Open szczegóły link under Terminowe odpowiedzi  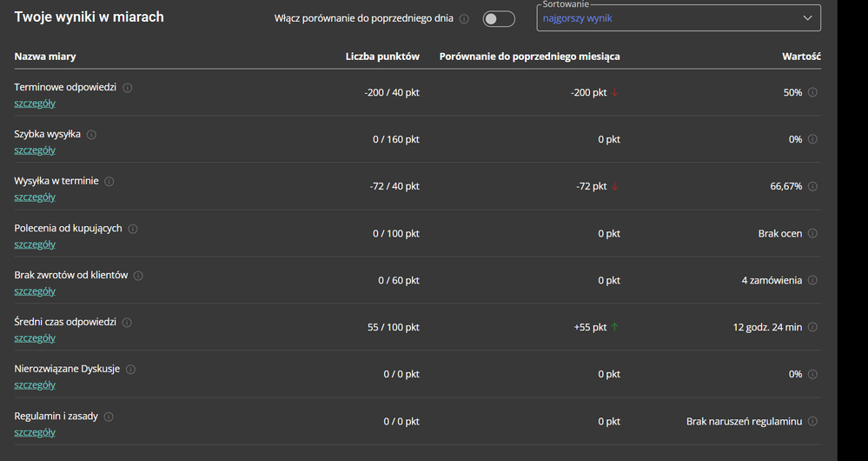click(x=35, y=104)
